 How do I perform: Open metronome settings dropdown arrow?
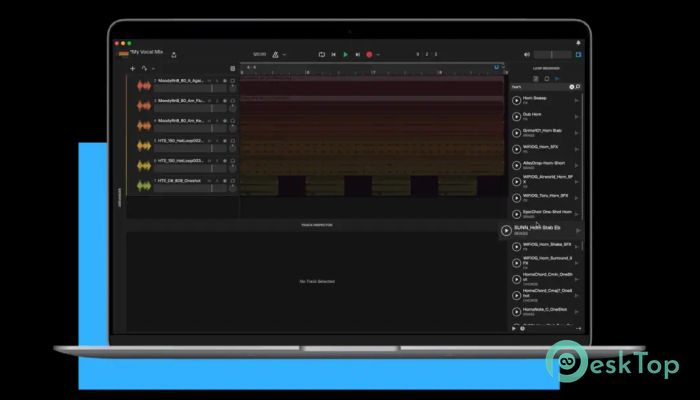click(x=284, y=54)
